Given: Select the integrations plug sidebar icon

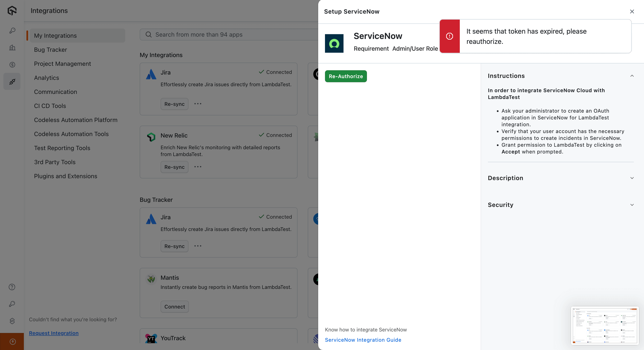Looking at the screenshot, I should click(x=12, y=82).
